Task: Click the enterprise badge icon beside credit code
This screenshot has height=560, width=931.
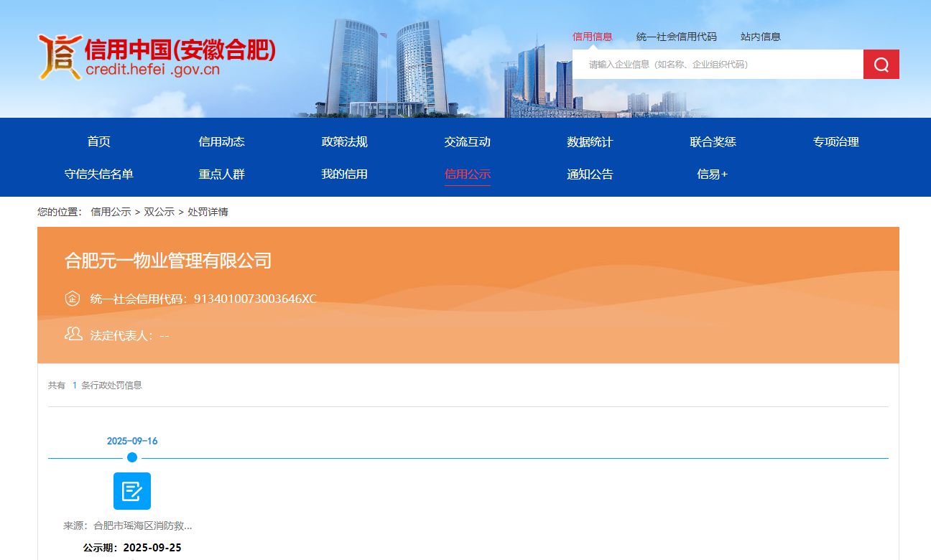Action: click(x=72, y=299)
